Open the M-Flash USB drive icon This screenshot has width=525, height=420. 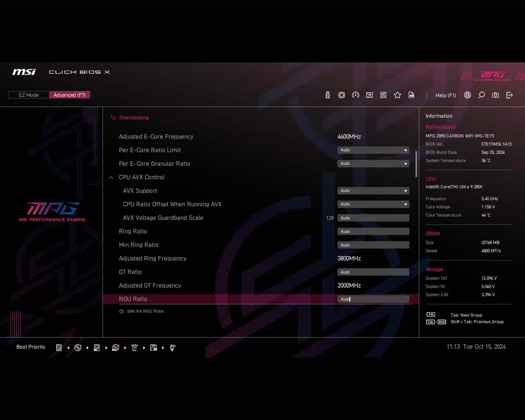tap(327, 95)
